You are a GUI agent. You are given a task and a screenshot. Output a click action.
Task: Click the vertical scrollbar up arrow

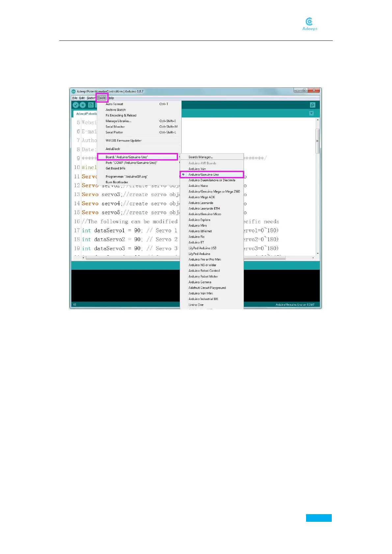pos(318,120)
